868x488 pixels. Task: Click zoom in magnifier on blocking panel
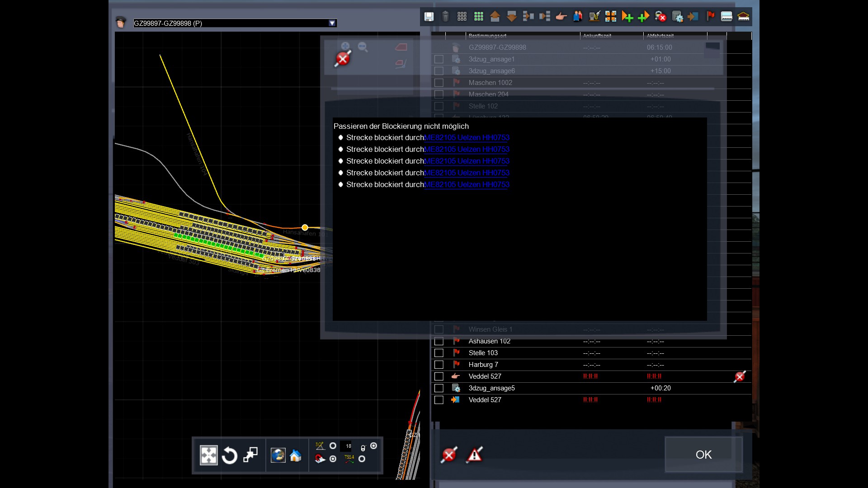pyautogui.click(x=345, y=47)
